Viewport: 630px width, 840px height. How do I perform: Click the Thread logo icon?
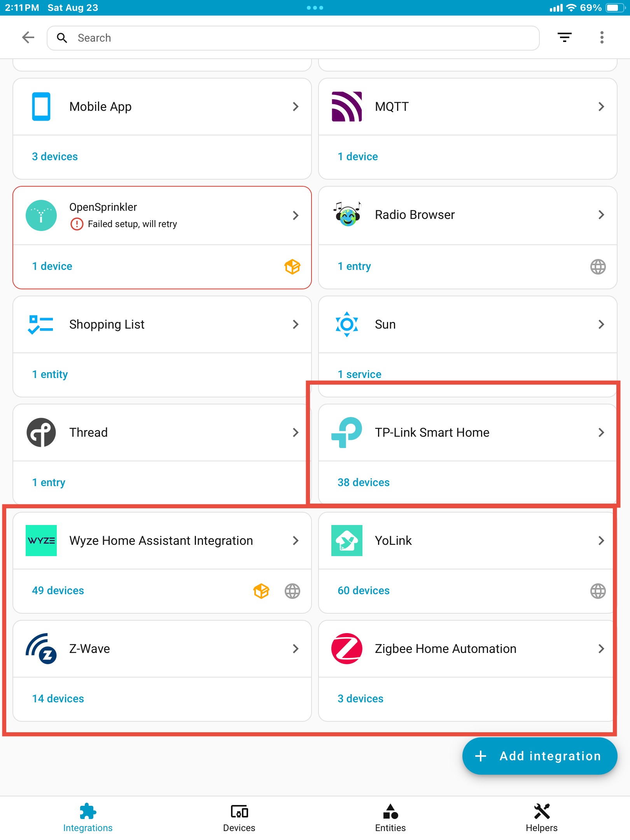point(41,432)
